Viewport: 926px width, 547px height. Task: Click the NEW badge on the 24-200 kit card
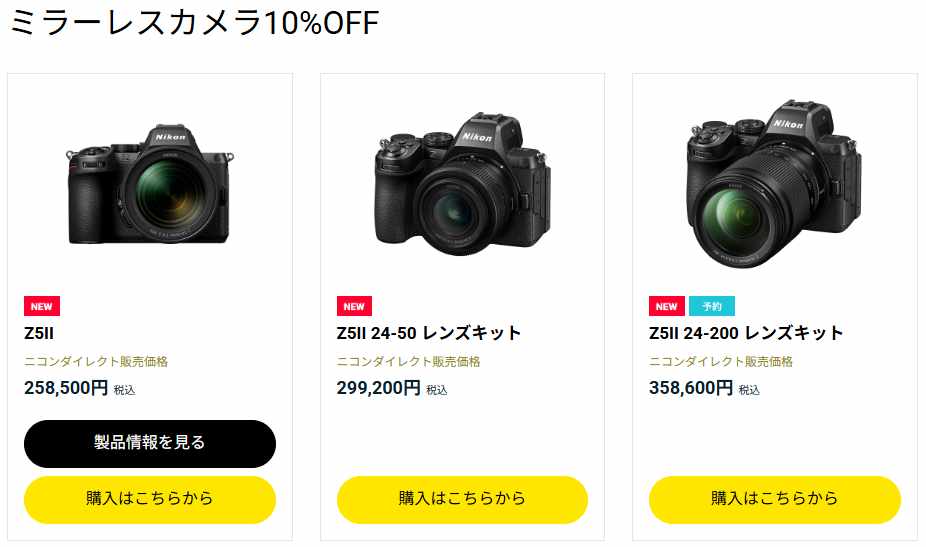(667, 306)
